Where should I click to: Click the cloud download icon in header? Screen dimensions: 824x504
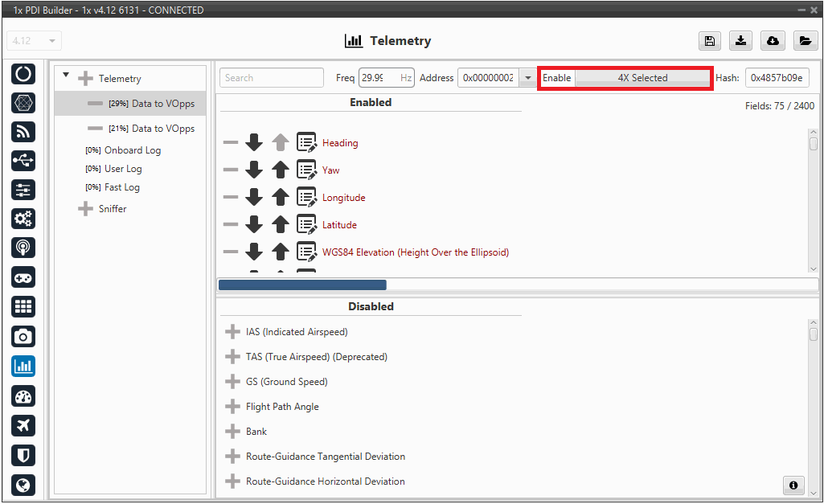(x=772, y=41)
